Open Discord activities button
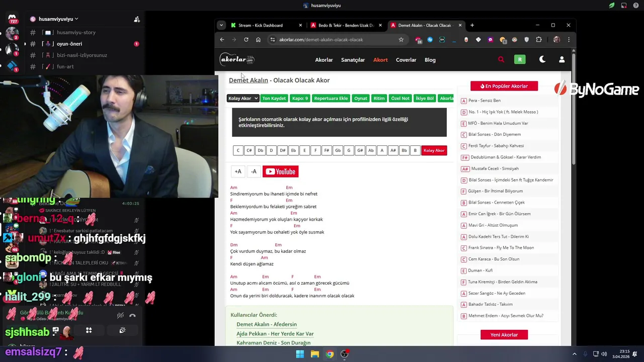The height and width of the screenshot is (362, 644). 89,330
